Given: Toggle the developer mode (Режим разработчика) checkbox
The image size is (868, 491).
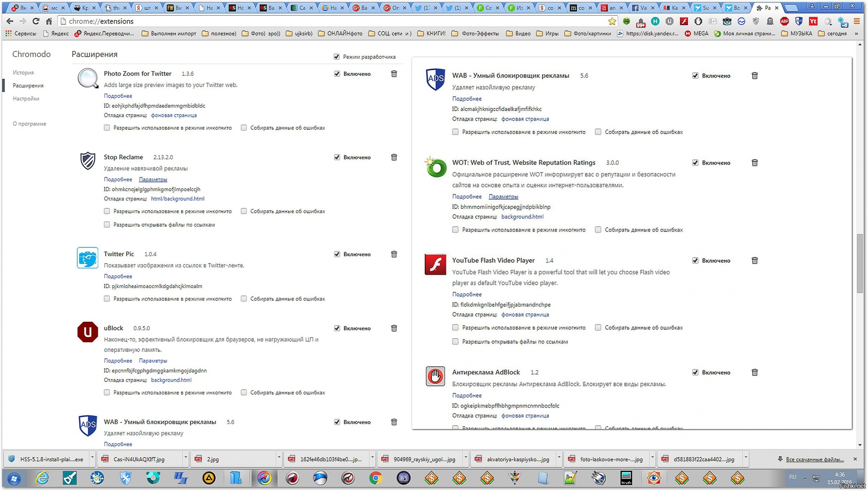Looking at the screenshot, I should (337, 57).
